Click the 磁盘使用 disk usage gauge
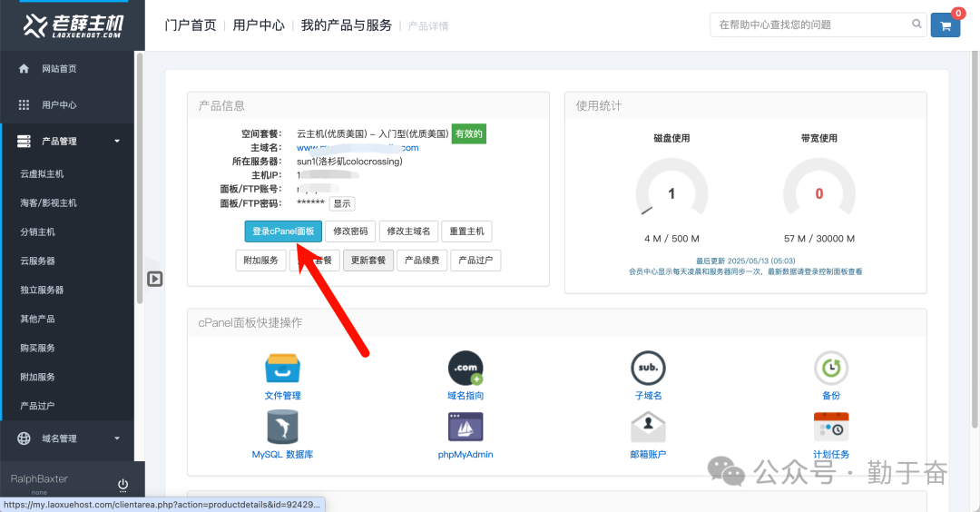This screenshot has height=512, width=980. click(x=671, y=193)
